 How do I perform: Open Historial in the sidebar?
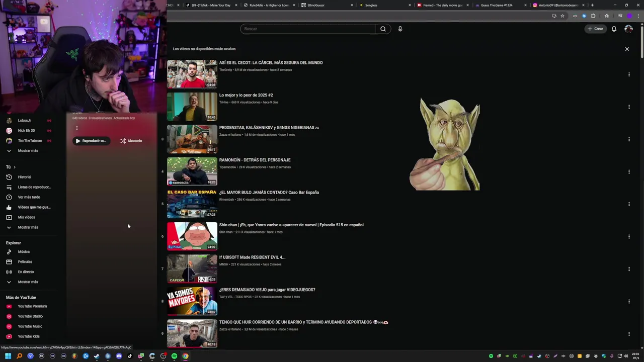pyautogui.click(x=29, y=177)
